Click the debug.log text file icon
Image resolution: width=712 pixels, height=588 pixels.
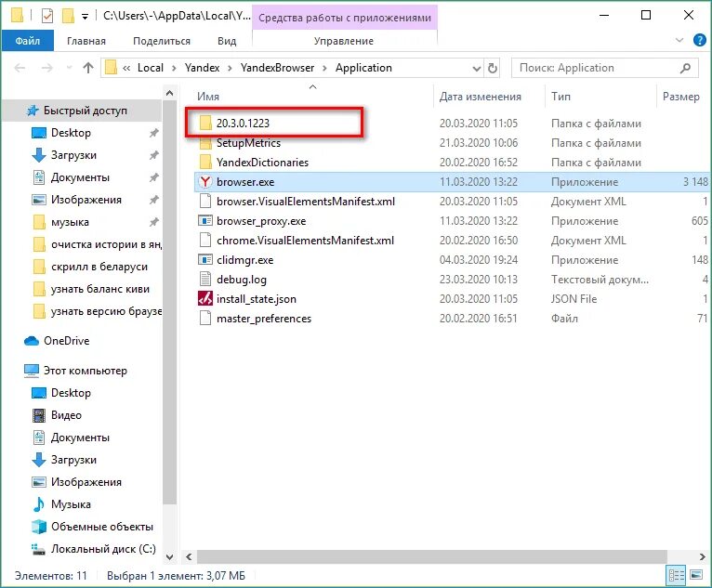[205, 280]
